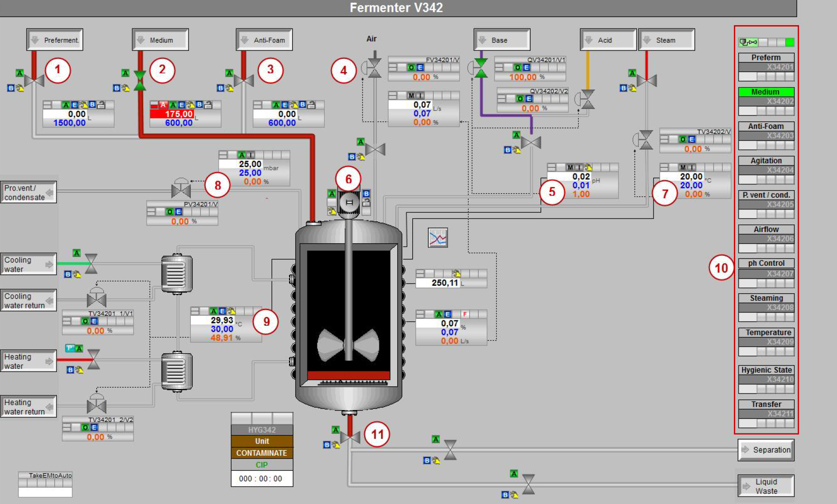Toggle the green status box at panel top

tap(789, 42)
